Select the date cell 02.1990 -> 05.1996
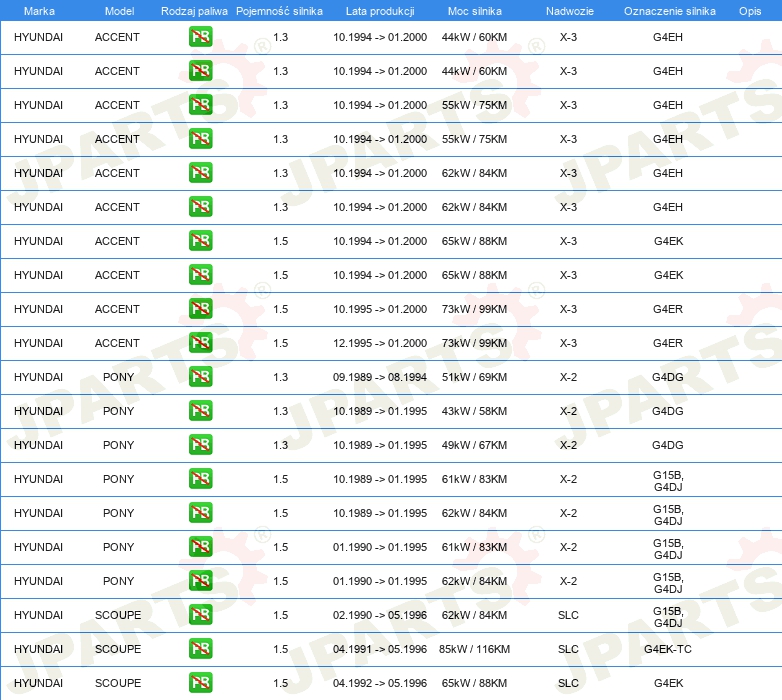Image resolution: width=782 pixels, height=700 pixels. coord(380,615)
